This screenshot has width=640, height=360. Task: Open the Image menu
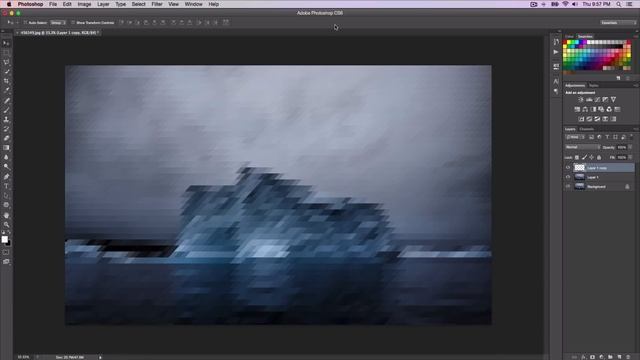[84, 4]
